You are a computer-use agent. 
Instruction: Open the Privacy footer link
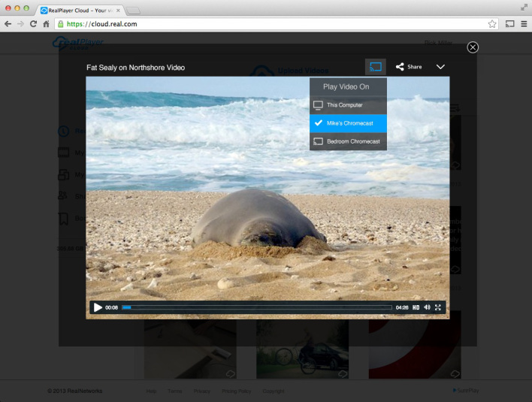tap(202, 391)
